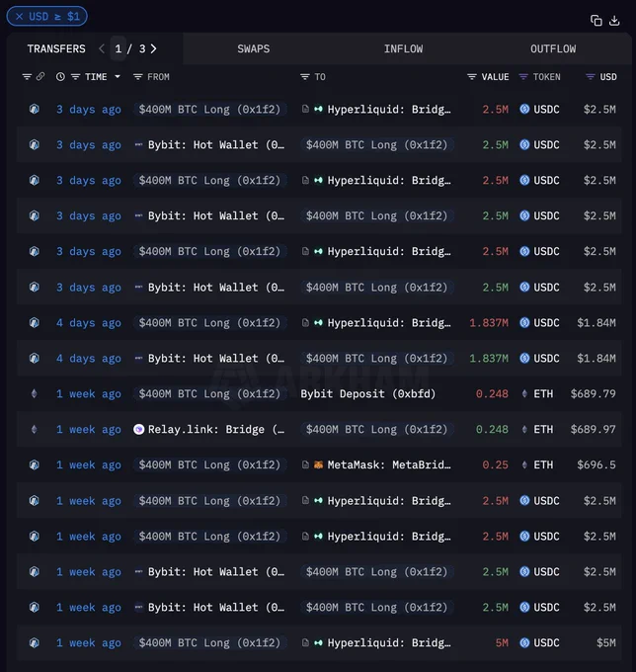Click the Ethereum chain icon on Bybit Deposit row
The image size is (636, 672).
pyautogui.click(x=35, y=393)
